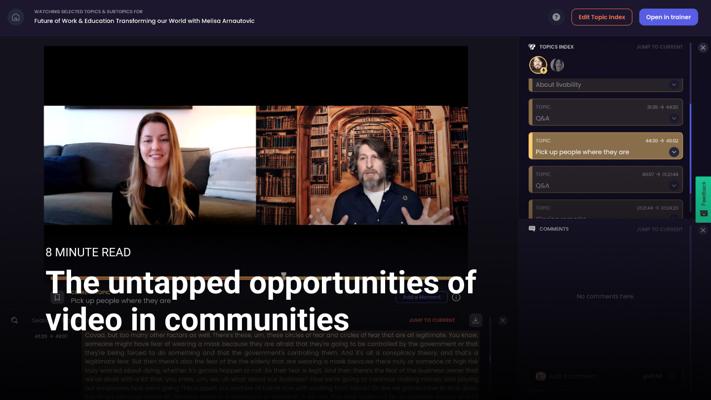Click the Edit Topic Index button
The image size is (711, 400).
pos(601,17)
